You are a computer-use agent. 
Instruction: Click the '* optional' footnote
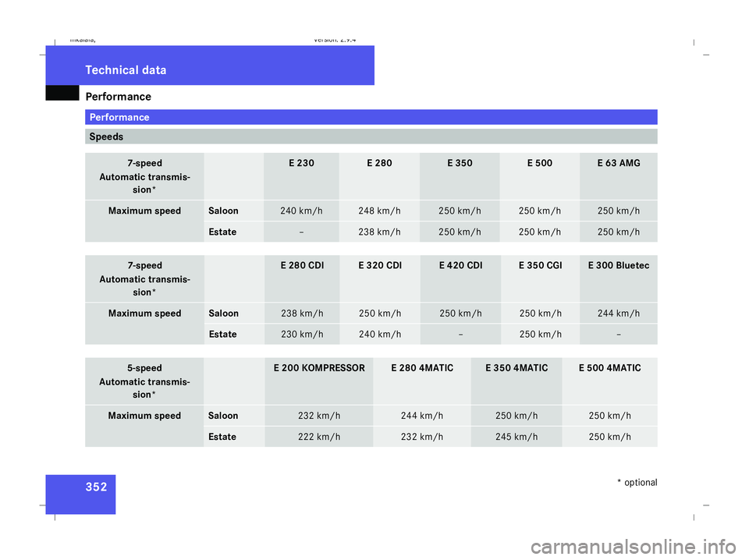(x=637, y=483)
